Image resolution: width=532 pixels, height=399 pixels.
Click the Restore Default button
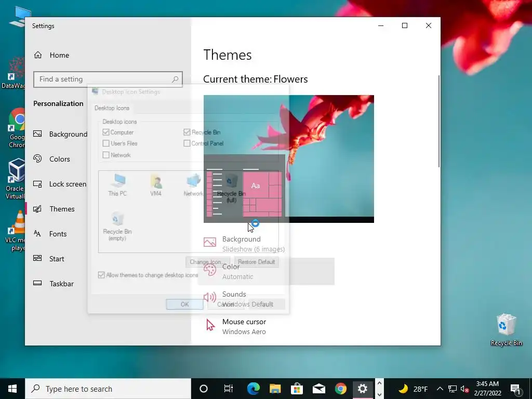257,262
